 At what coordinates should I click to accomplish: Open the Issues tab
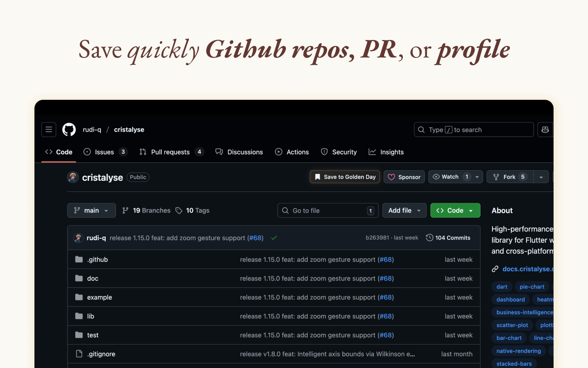tap(105, 152)
